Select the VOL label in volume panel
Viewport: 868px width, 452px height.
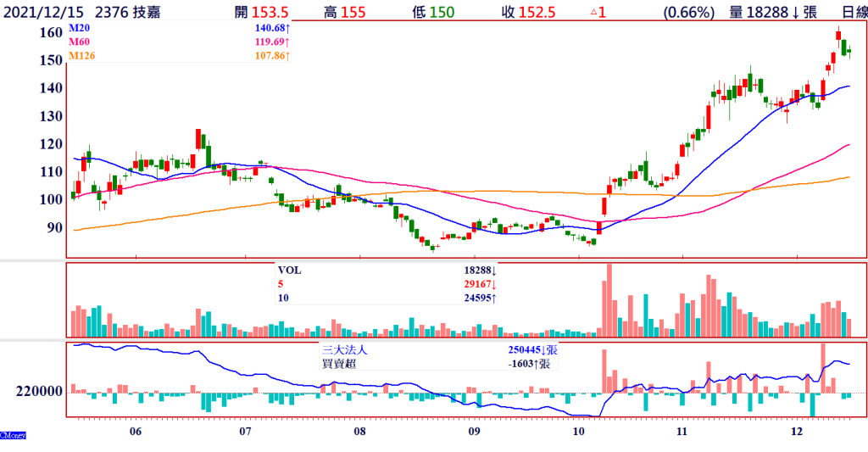[x=289, y=271]
